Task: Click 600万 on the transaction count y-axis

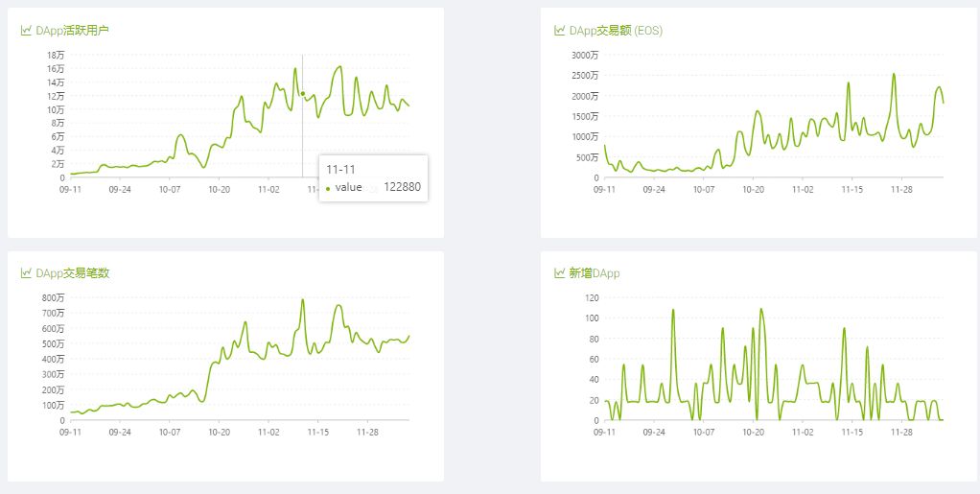Action: [x=54, y=328]
